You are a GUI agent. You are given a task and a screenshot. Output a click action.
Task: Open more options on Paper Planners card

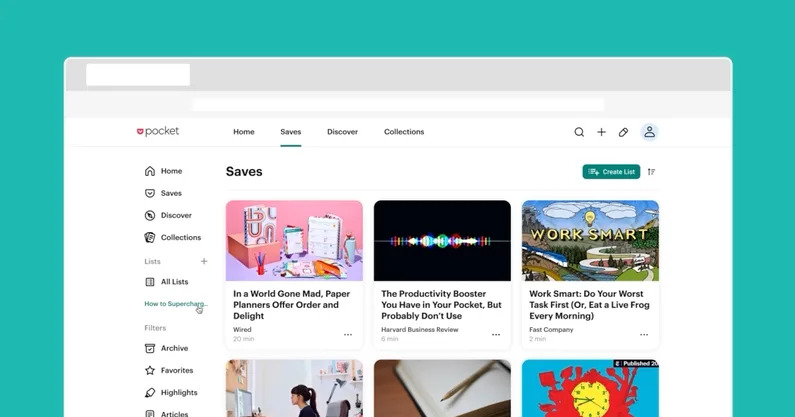coord(348,335)
